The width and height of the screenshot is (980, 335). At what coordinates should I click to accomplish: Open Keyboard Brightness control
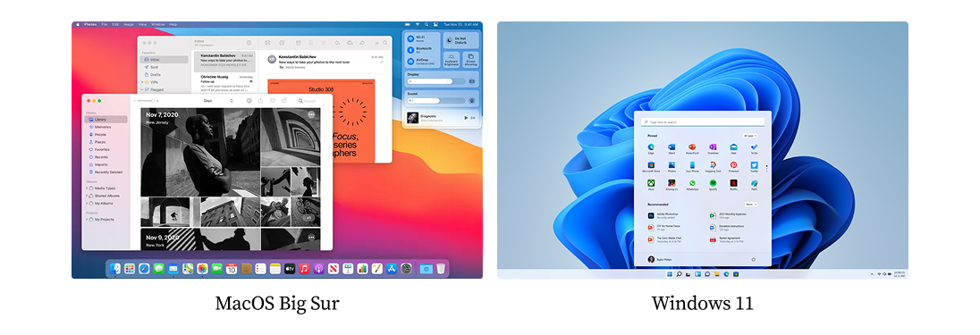coord(452,59)
